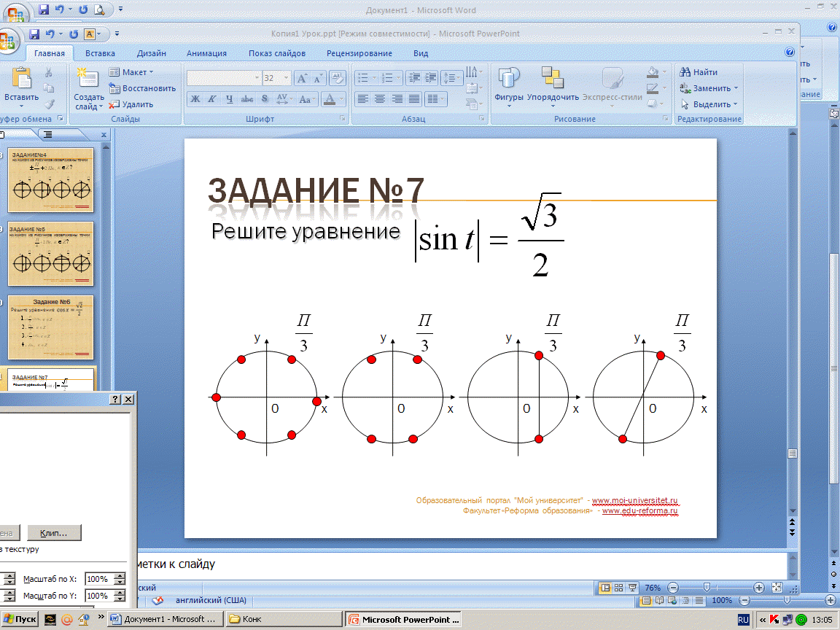Switch to the Вид tab

[x=421, y=53]
